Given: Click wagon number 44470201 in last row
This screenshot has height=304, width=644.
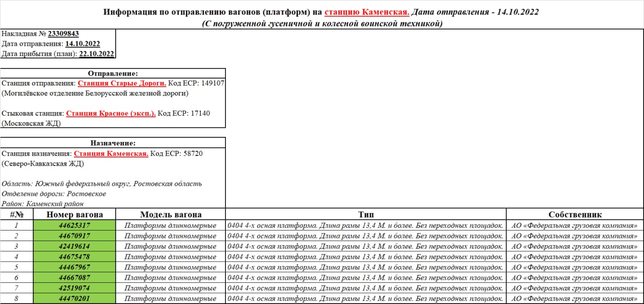Looking at the screenshot, I should point(74,299).
